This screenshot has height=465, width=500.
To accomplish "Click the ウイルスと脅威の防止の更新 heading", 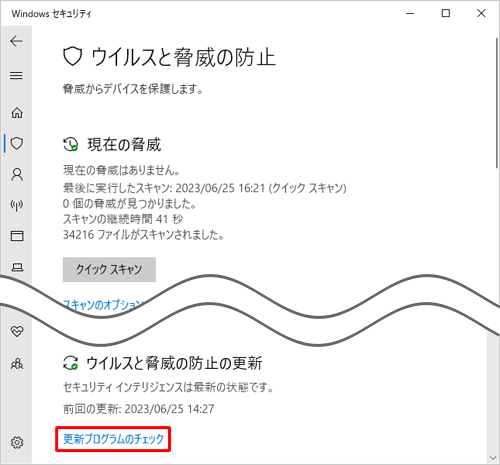I will [x=174, y=363].
